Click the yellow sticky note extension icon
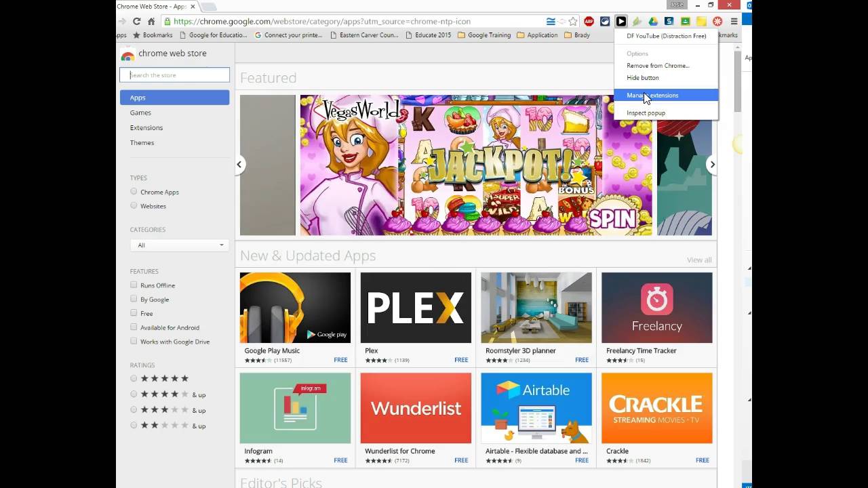 pyautogui.click(x=701, y=21)
